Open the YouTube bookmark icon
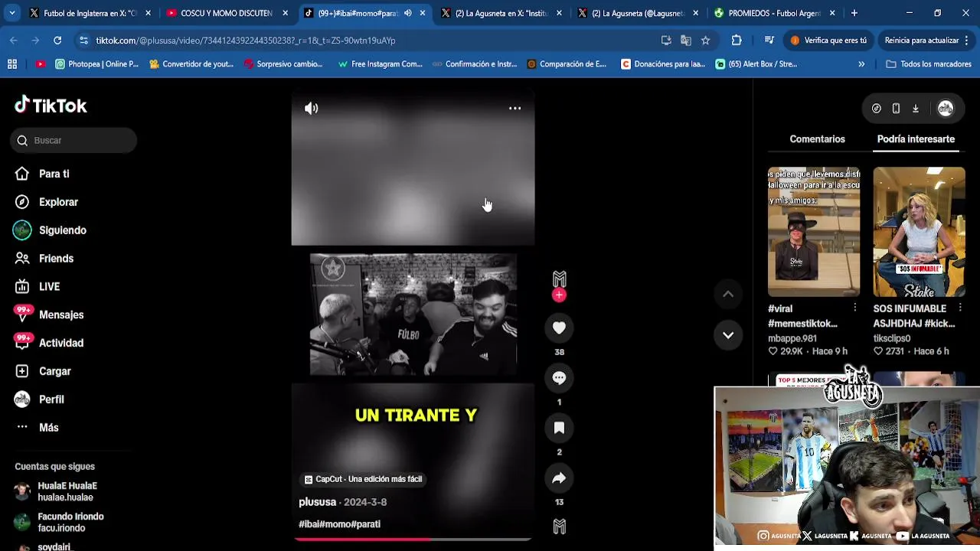Screen dimensions: 980x551 [x=41, y=64]
